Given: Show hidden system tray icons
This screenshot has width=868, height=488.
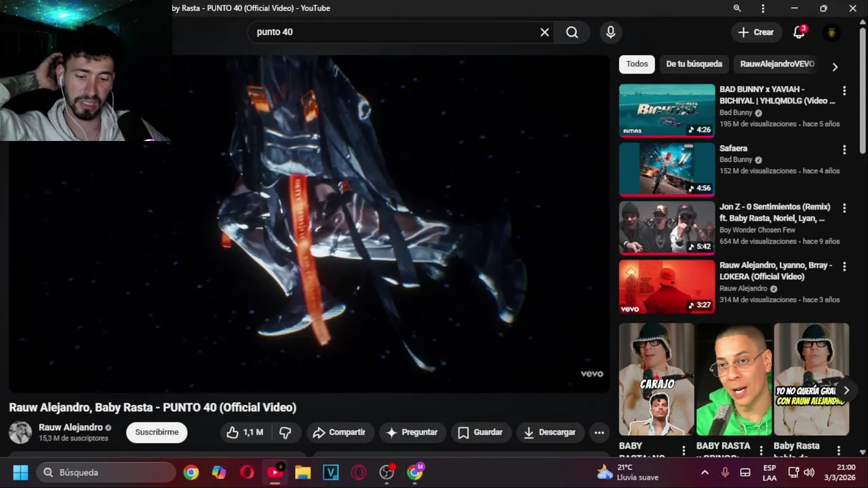Looking at the screenshot, I should click(x=705, y=472).
